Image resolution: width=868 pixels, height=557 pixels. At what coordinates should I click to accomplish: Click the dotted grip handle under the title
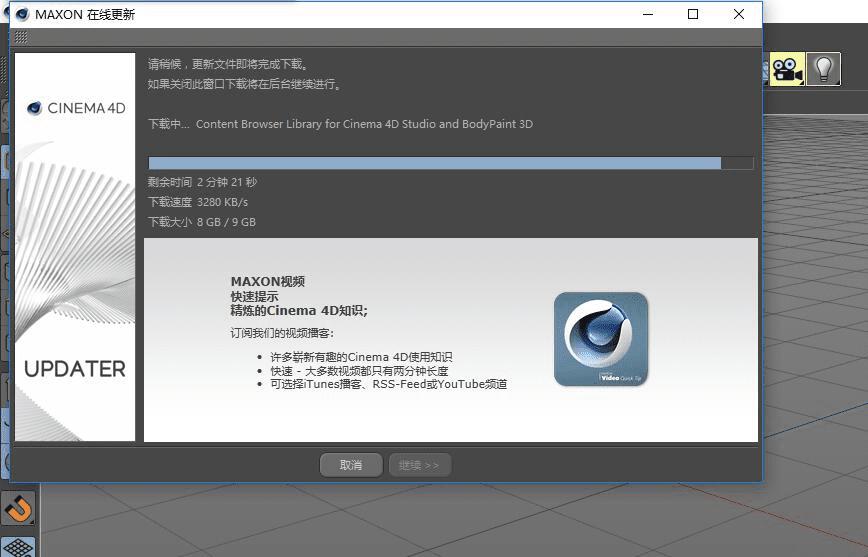(21, 37)
